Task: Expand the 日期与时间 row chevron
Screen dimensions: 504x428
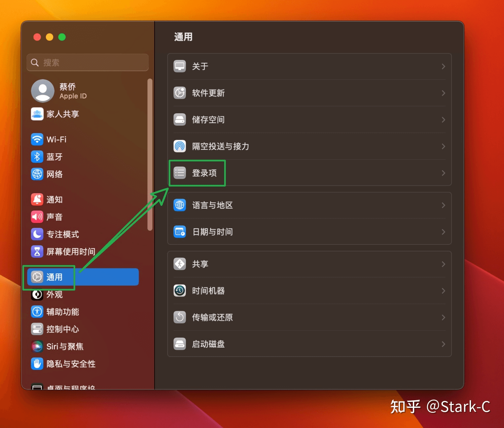Action: [x=443, y=232]
